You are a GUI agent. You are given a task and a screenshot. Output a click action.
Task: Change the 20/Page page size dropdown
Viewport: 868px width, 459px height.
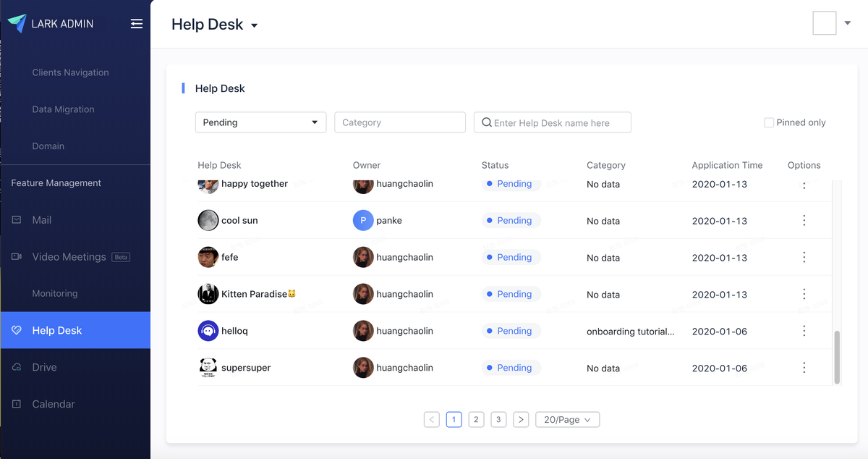[567, 419]
